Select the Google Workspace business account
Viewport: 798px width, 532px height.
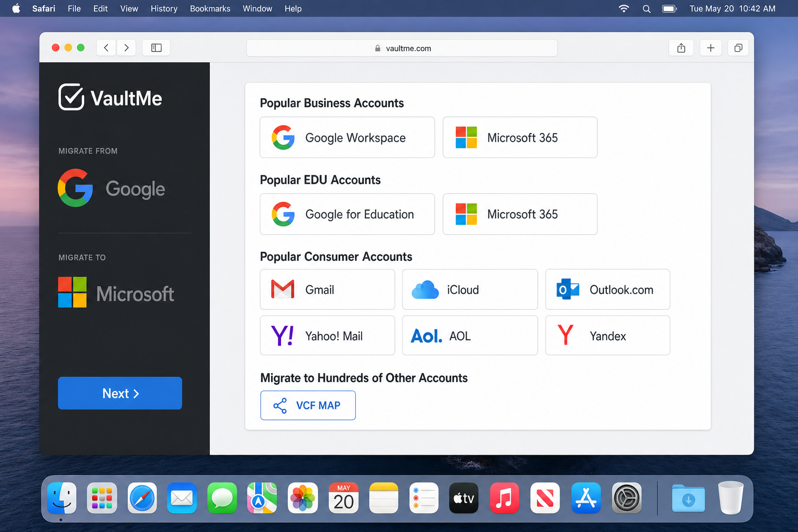point(347,137)
